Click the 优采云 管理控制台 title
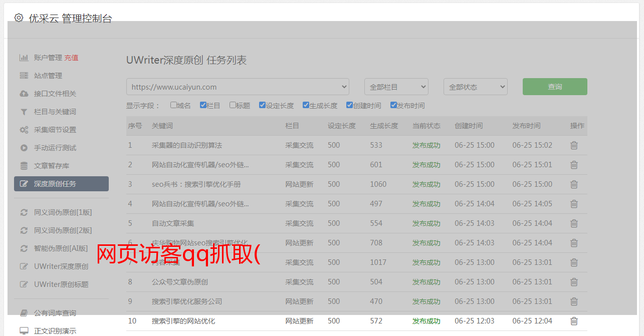 (x=70, y=19)
